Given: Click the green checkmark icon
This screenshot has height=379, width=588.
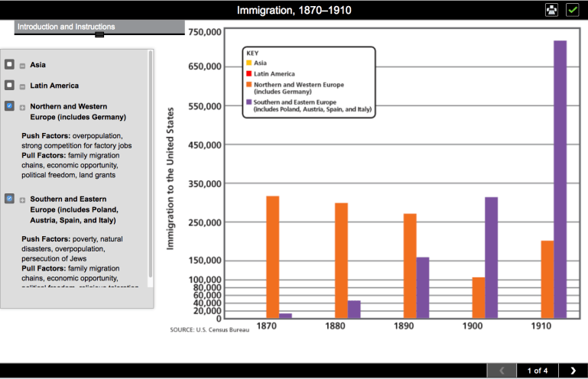Looking at the screenshot, I should [x=572, y=10].
